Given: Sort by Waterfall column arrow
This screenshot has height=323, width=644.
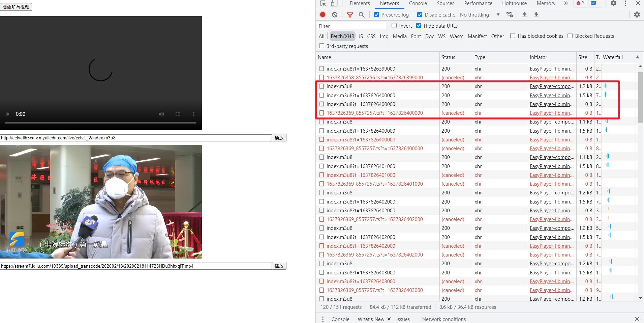Looking at the screenshot, I should click(x=637, y=57).
